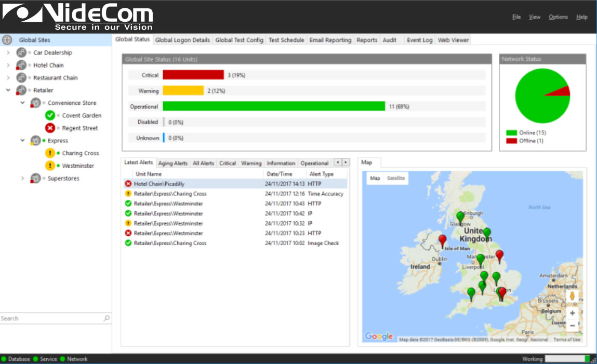Click the Street View pegman icon on map
This screenshot has height=364, width=597.
click(x=572, y=296)
